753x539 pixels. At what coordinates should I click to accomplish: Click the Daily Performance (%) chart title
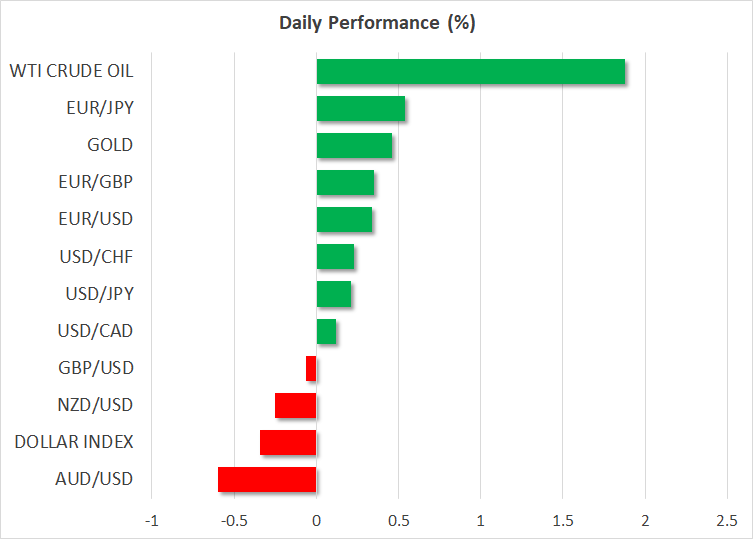pyautogui.click(x=376, y=23)
